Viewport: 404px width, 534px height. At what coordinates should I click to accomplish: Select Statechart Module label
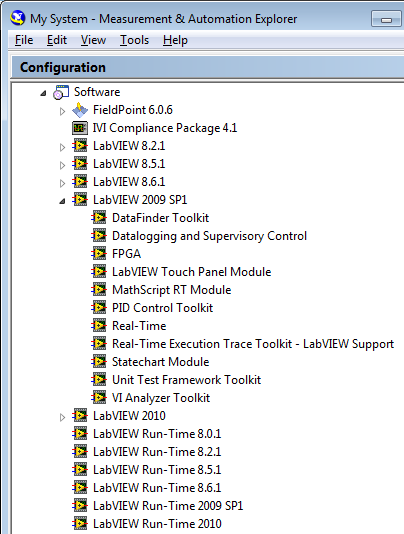coord(160,362)
